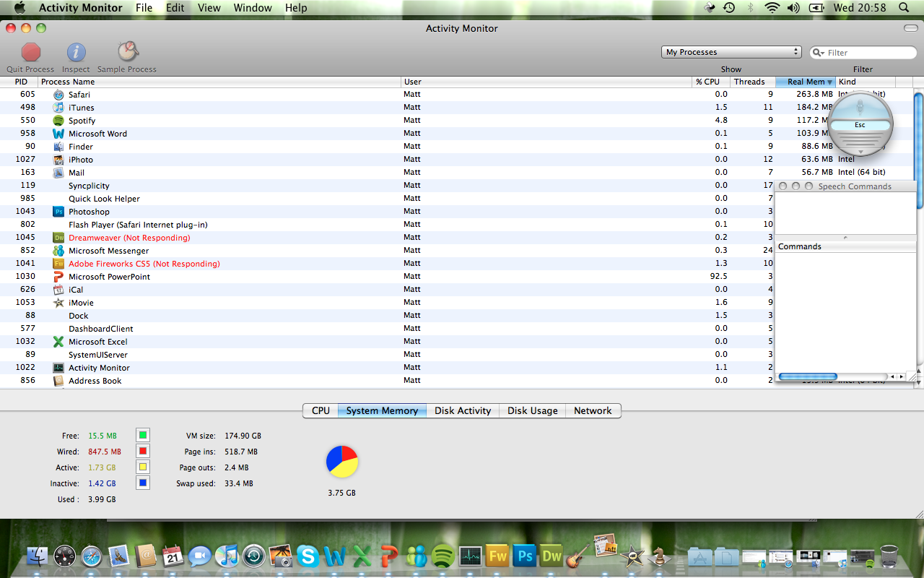Switch to the Network tab
Image resolution: width=924 pixels, height=578 pixels.
click(593, 410)
